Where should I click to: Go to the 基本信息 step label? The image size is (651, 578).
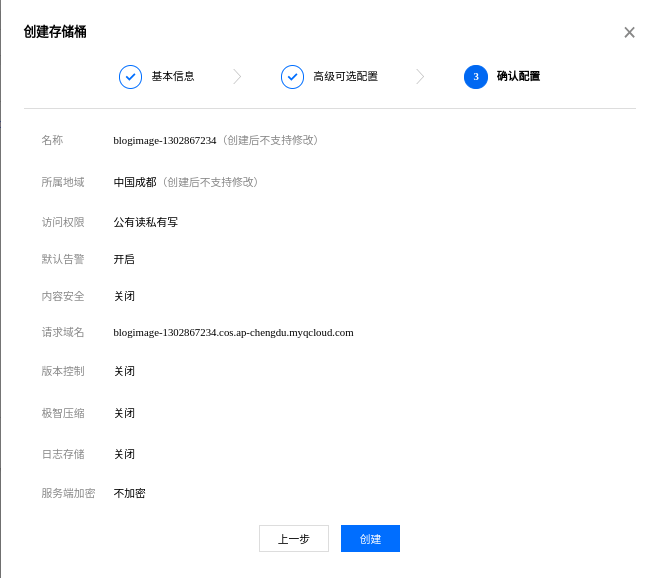173,77
